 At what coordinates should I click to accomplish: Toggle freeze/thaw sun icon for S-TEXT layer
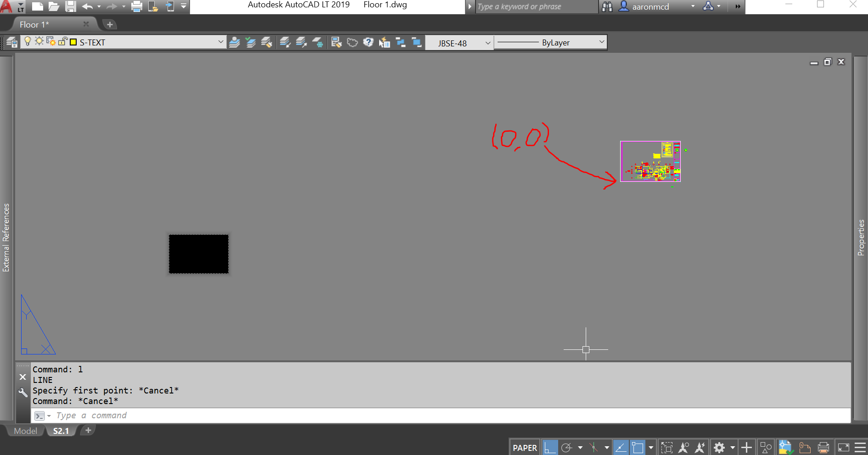[x=39, y=41]
